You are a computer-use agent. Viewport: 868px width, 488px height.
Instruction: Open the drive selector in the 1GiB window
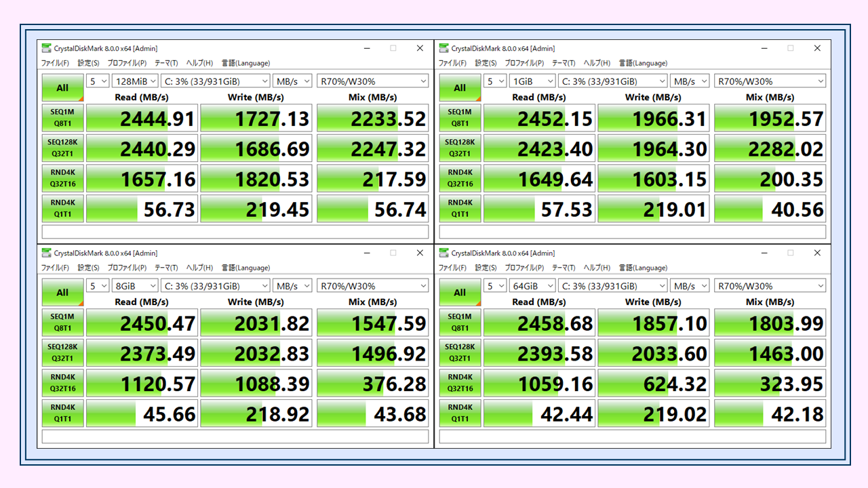tap(613, 81)
